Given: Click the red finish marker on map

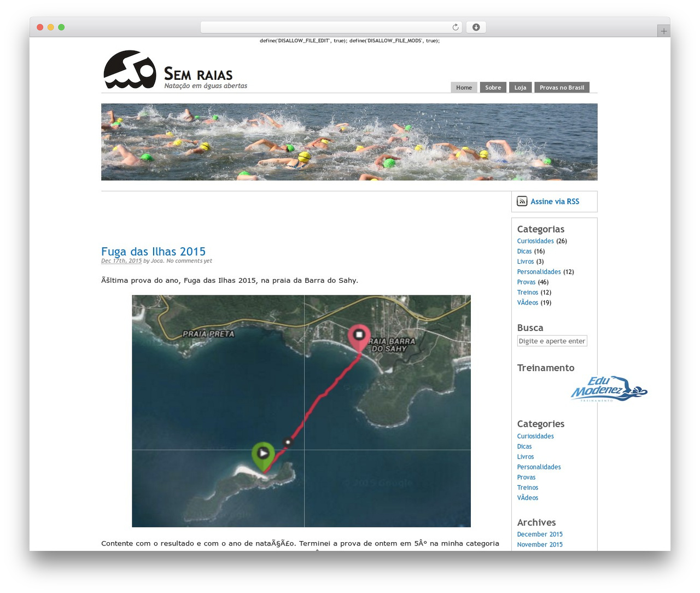Looking at the screenshot, I should click(x=359, y=338).
